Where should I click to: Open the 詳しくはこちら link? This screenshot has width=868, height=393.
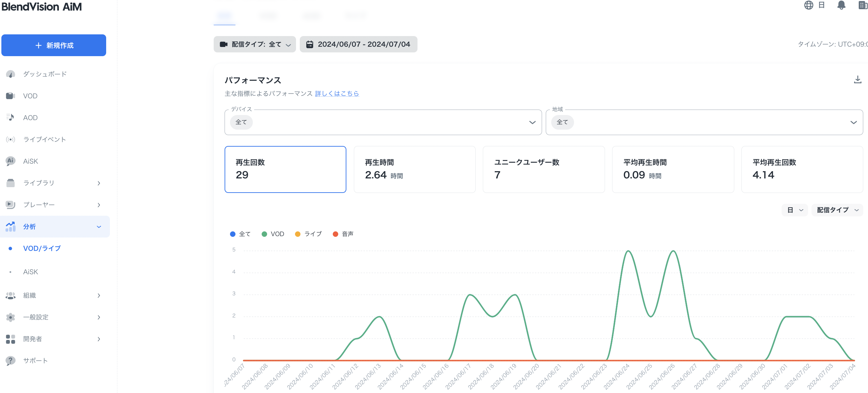pyautogui.click(x=337, y=94)
